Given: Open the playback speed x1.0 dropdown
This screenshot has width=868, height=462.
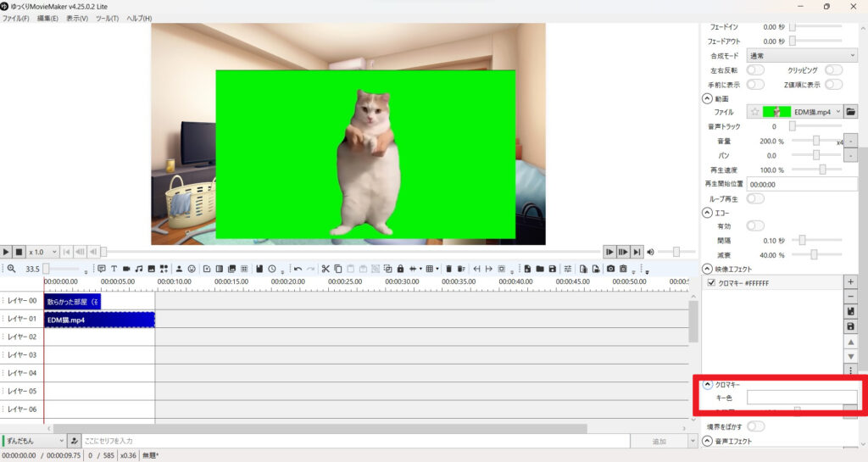Looking at the screenshot, I should [x=42, y=252].
